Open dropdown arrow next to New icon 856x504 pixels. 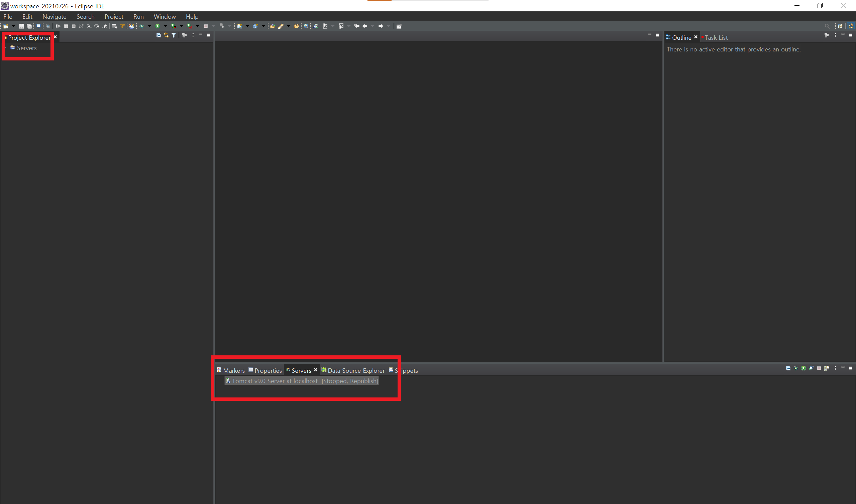14,26
